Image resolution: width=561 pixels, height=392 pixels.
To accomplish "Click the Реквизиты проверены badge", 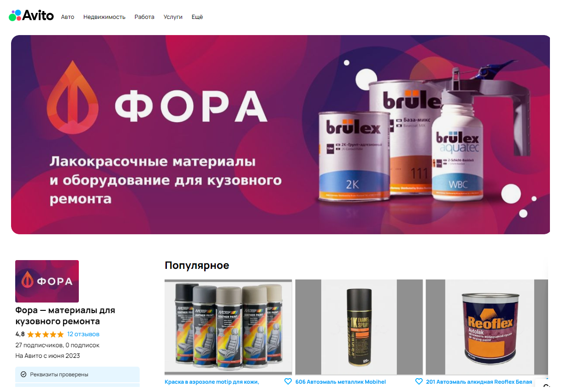I will point(77,374).
